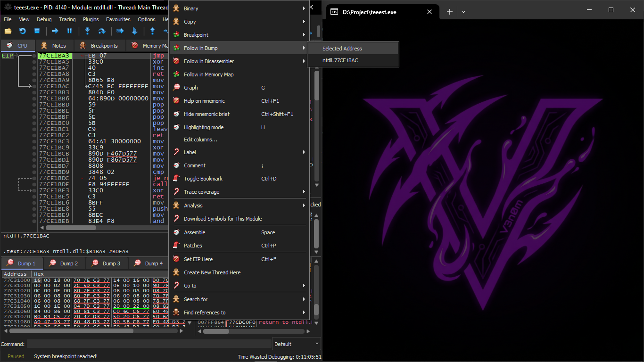
Task: Restart debugging with the restart icon
Action: pyautogui.click(x=22, y=31)
